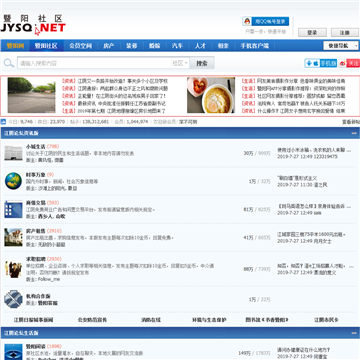Collapse the 江阴论坛资讯版 section
Image resolution: width=360 pixels, height=360 pixels.
coord(354,133)
